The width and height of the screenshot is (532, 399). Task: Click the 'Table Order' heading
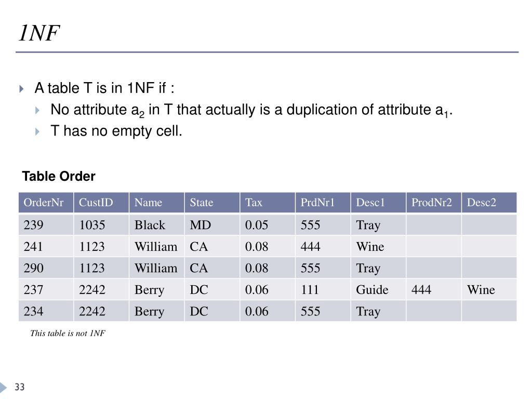[59, 177]
